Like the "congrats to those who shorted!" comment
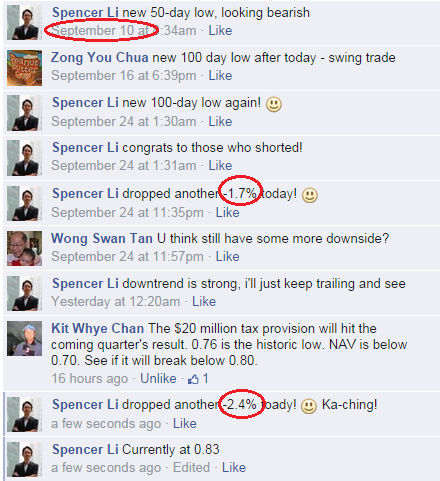Screen dimensions: 440x481 [x=220, y=166]
